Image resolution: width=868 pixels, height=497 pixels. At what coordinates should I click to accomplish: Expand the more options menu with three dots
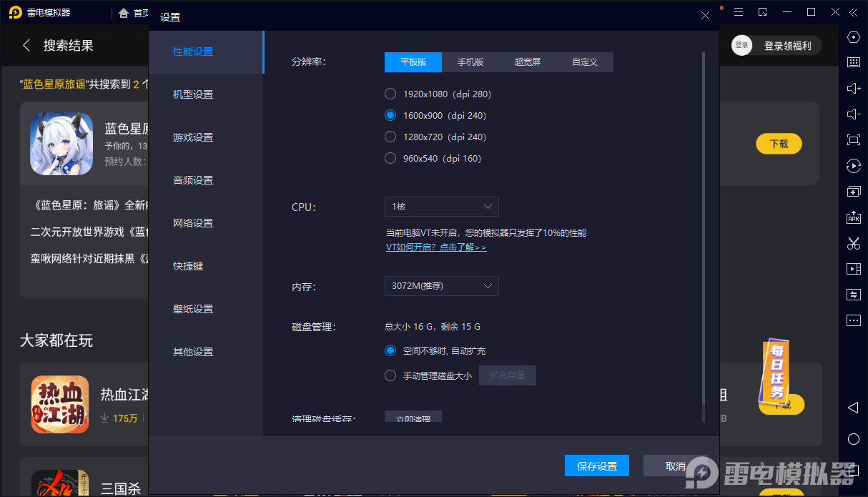[x=853, y=320]
